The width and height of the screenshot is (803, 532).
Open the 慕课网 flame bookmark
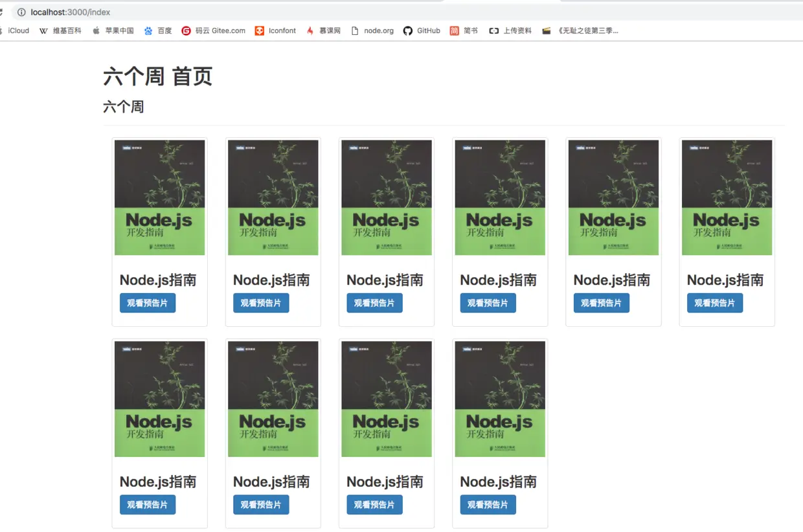click(323, 30)
